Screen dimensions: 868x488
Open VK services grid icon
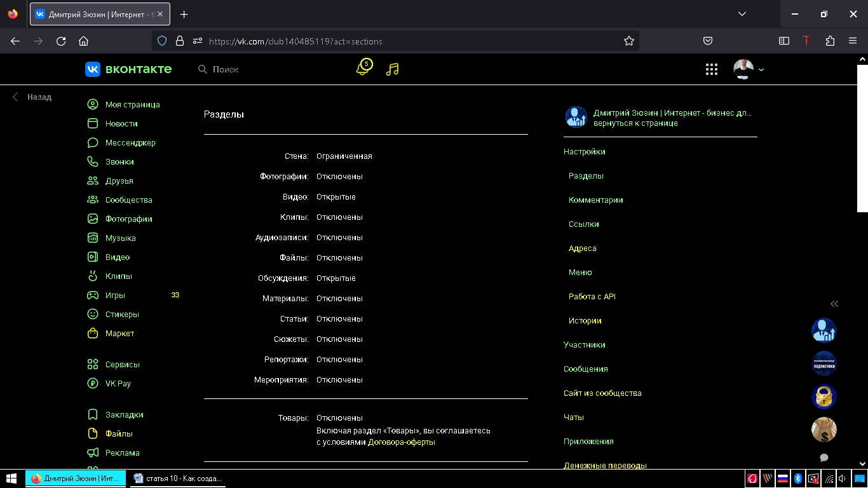coord(712,69)
